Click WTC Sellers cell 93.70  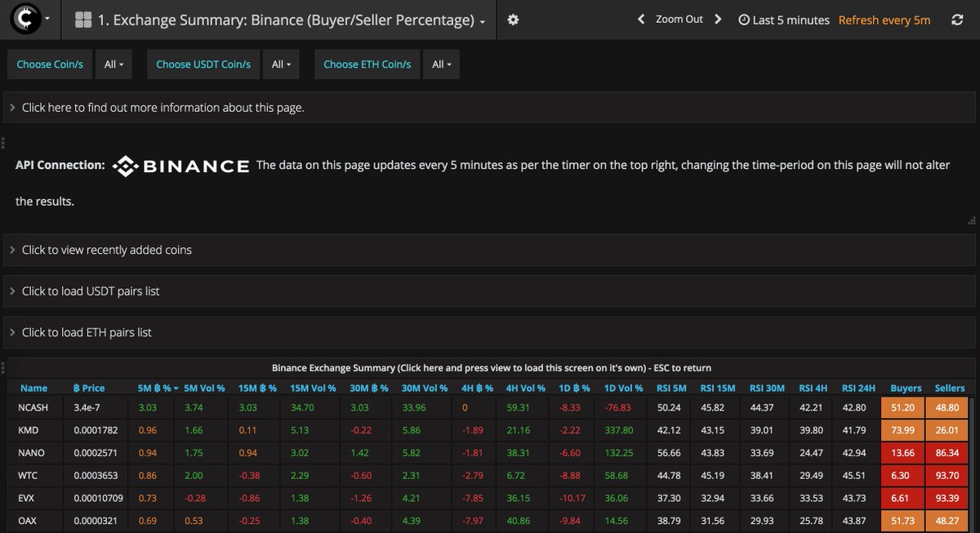pyautogui.click(x=947, y=474)
